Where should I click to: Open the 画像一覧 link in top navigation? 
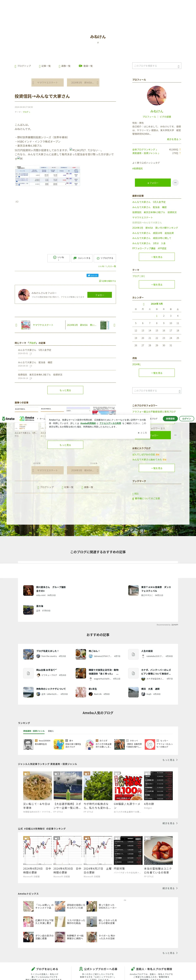(65, 66)
